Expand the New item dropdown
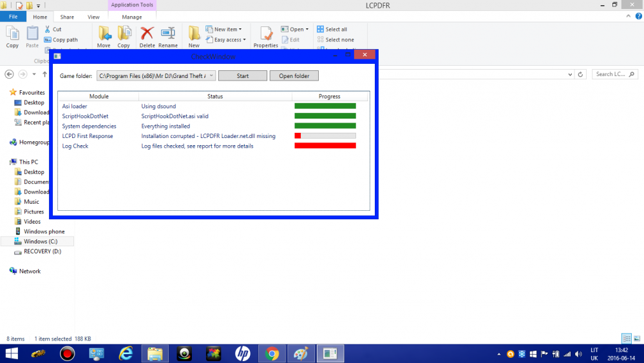This screenshot has height=363, width=644. [x=240, y=29]
